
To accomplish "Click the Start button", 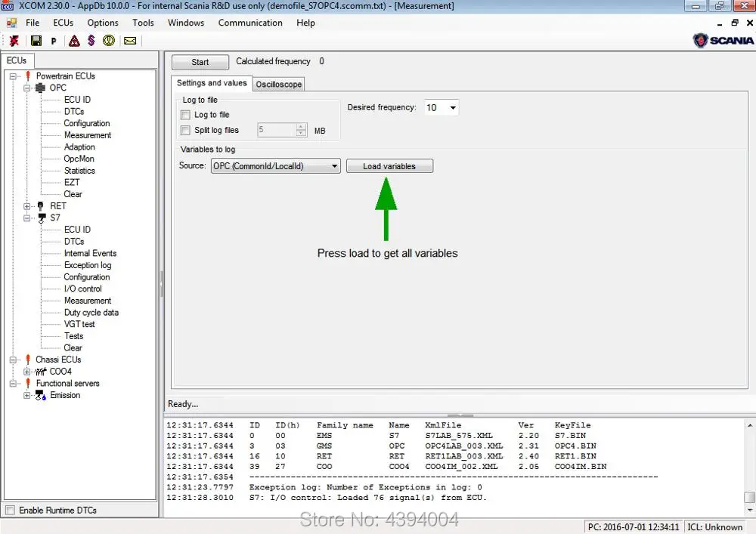I will [x=200, y=63].
